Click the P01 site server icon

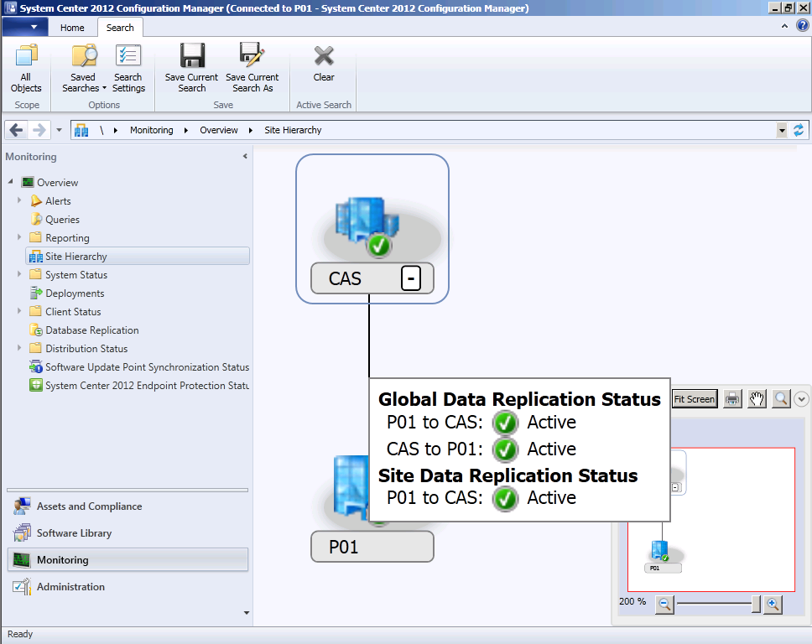coord(350,489)
